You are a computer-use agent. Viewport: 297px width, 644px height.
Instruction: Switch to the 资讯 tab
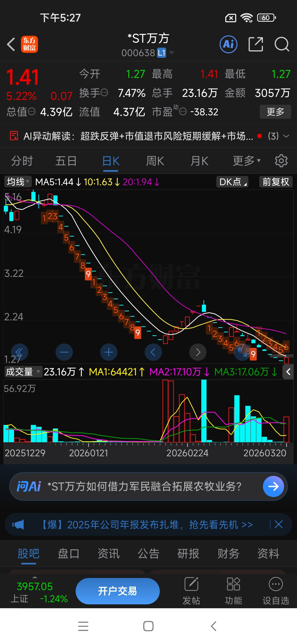coord(109,554)
